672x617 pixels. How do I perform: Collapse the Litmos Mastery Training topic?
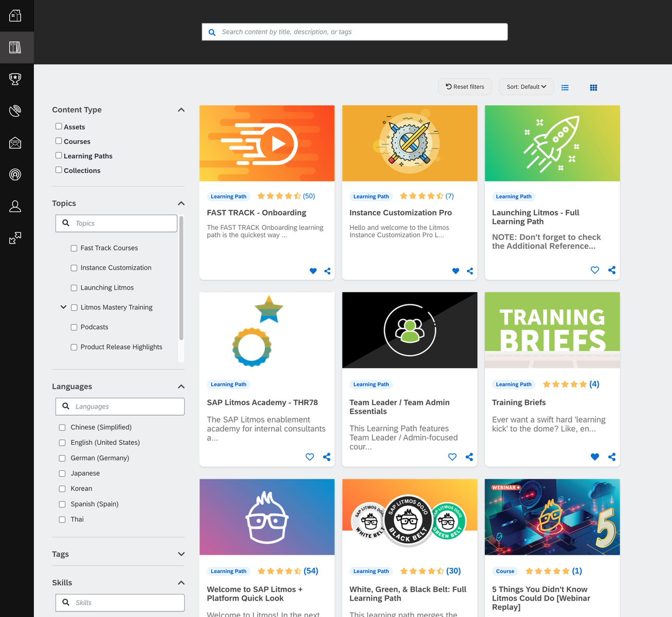click(63, 307)
